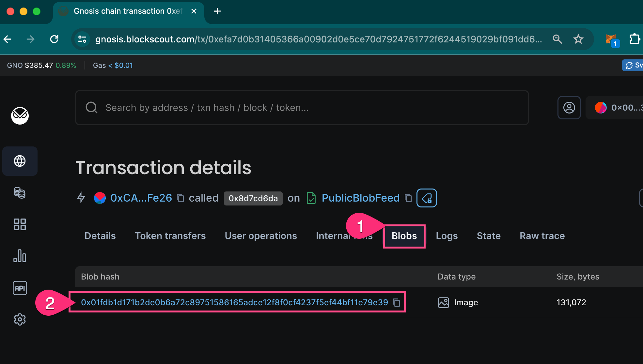Open the 0x01fdb1d1... blob hash link
The width and height of the screenshot is (643, 364).
pos(234,302)
